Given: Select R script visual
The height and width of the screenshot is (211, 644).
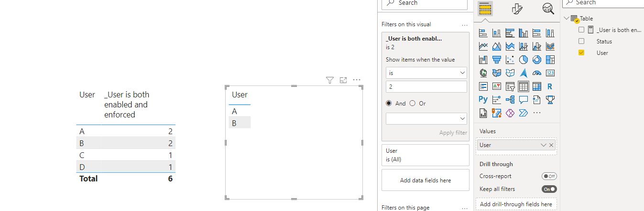Looking at the screenshot, I should point(550,86).
